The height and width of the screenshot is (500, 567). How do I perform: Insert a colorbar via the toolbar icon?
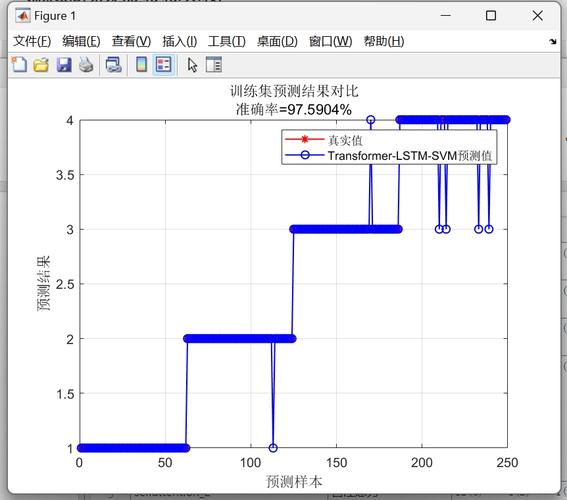tap(141, 65)
